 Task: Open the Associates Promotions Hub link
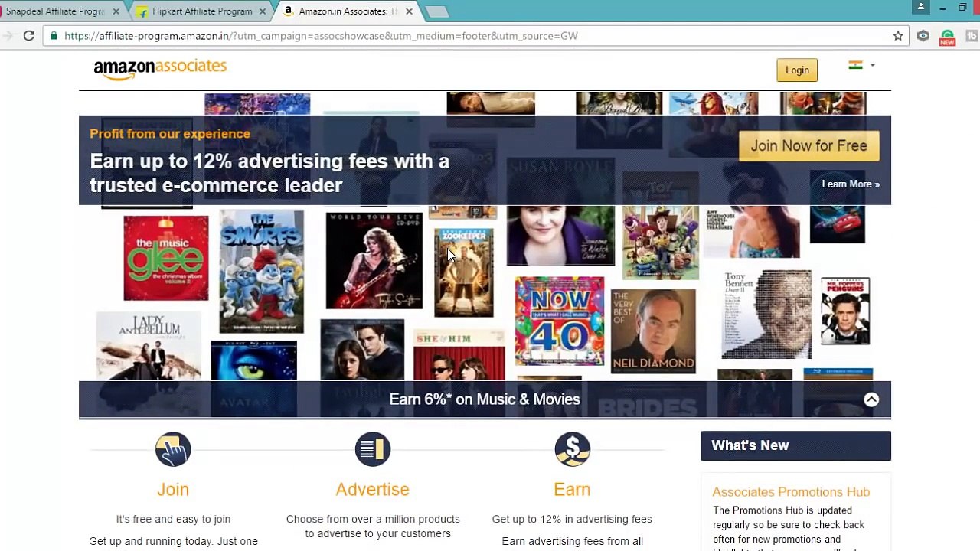pyautogui.click(x=791, y=491)
